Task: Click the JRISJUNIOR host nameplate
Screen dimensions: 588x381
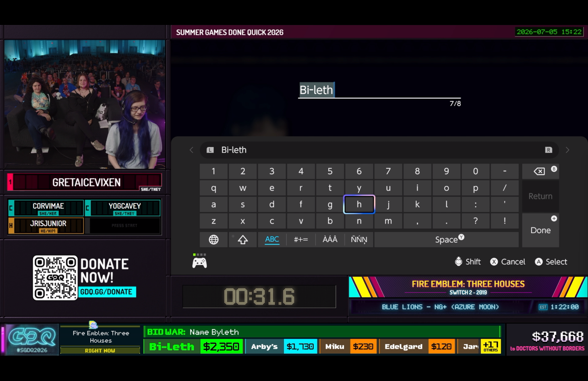Action: click(x=46, y=226)
